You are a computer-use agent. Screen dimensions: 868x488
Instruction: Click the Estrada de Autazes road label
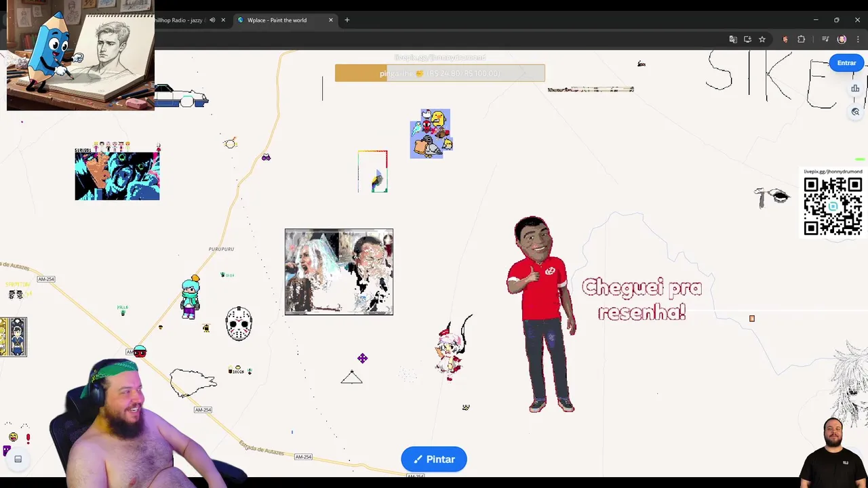[x=262, y=448]
